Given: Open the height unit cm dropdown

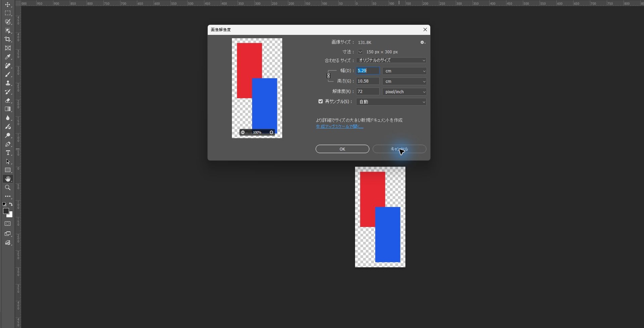Looking at the screenshot, I should coord(404,81).
